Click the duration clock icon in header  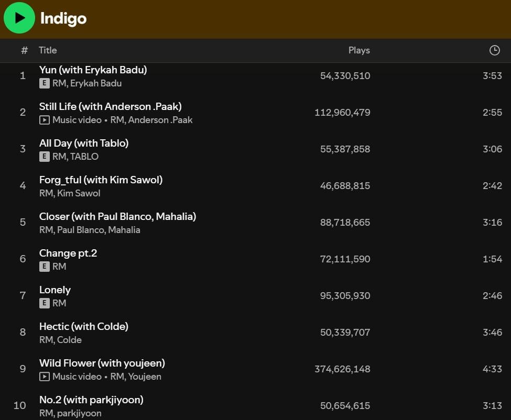click(x=494, y=50)
